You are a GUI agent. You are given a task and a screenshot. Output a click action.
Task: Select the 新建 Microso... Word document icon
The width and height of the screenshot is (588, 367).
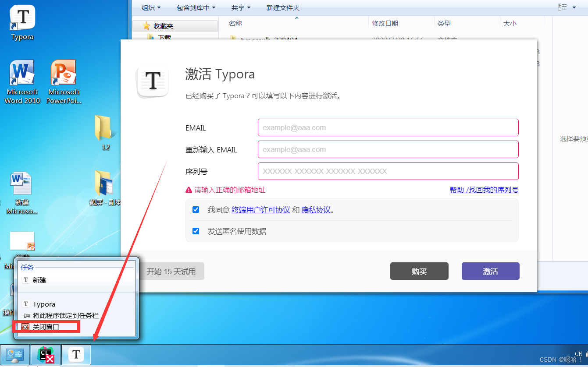click(x=22, y=193)
